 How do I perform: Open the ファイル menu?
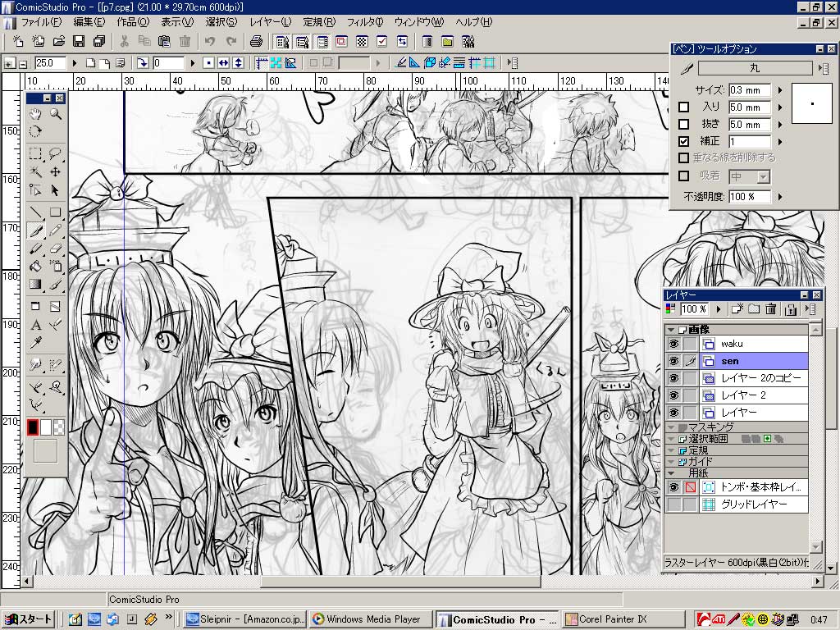[x=41, y=22]
